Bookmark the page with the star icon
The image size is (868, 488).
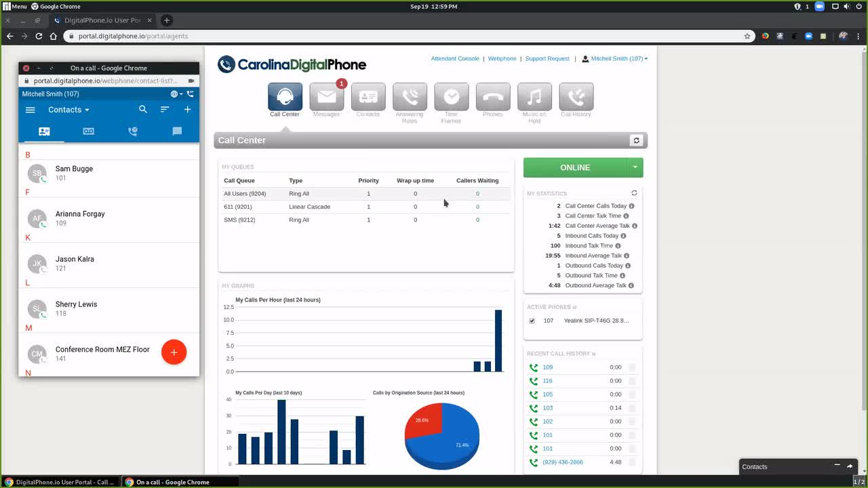[x=747, y=36]
